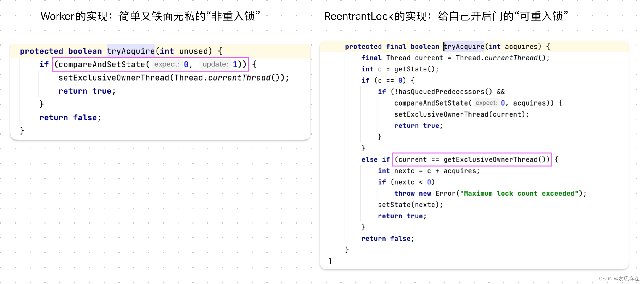644x284 pixels.
Task: Click 'protected final boolean' in ReentrantLock panel
Action: tap(392, 47)
